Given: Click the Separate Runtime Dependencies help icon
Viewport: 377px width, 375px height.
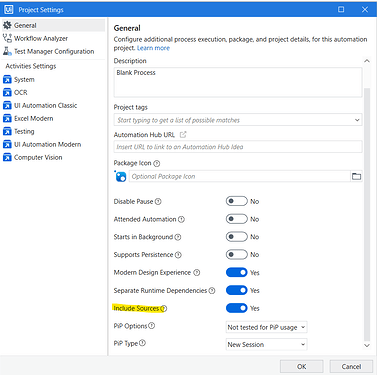Looking at the screenshot, I should [212, 291].
